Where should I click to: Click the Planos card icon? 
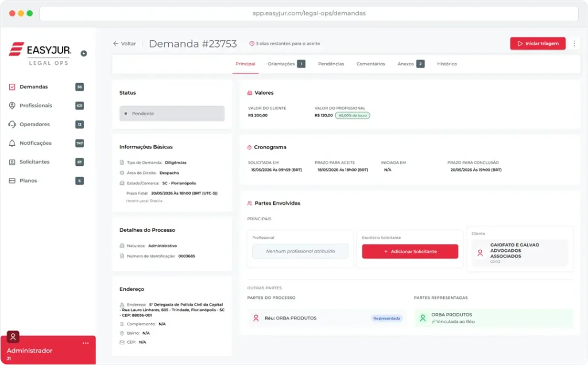tap(12, 181)
